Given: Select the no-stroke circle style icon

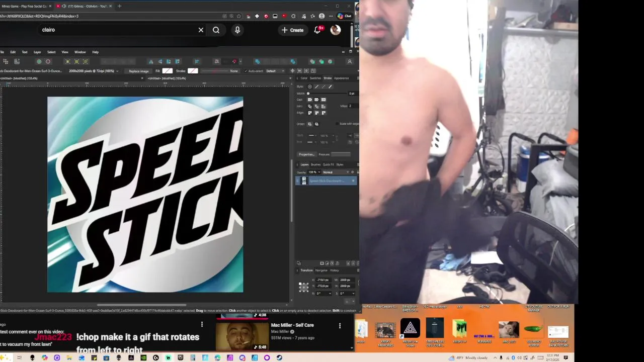Looking at the screenshot, I should point(309,86).
